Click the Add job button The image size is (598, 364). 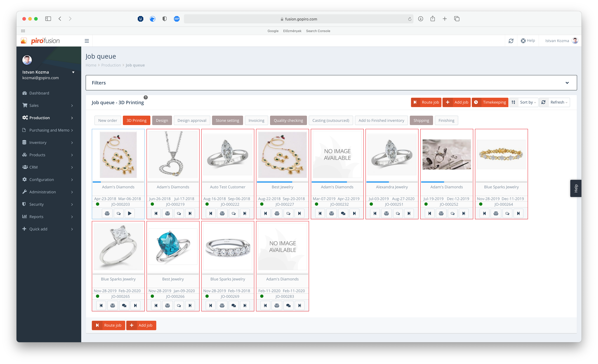pos(456,102)
